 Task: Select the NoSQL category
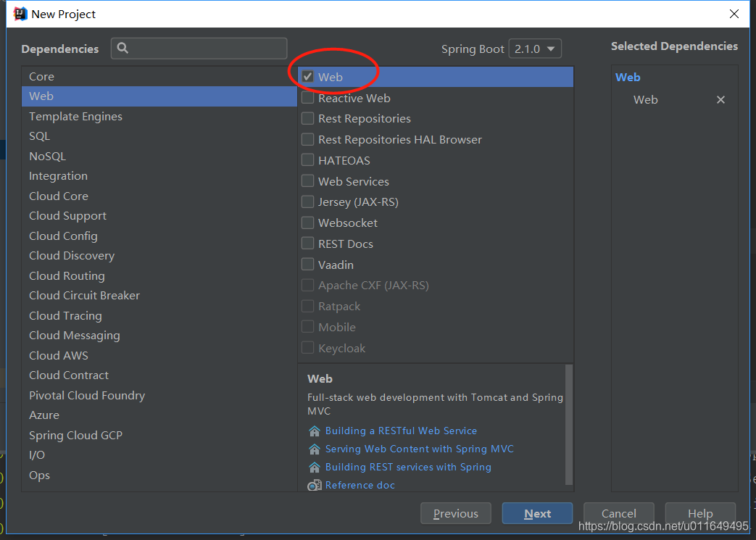tap(159, 157)
